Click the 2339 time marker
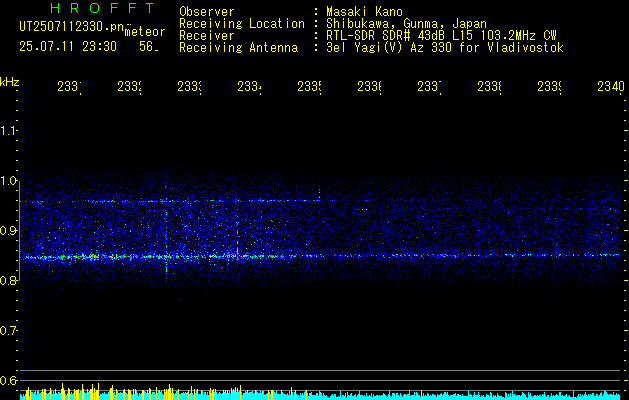 (549, 87)
